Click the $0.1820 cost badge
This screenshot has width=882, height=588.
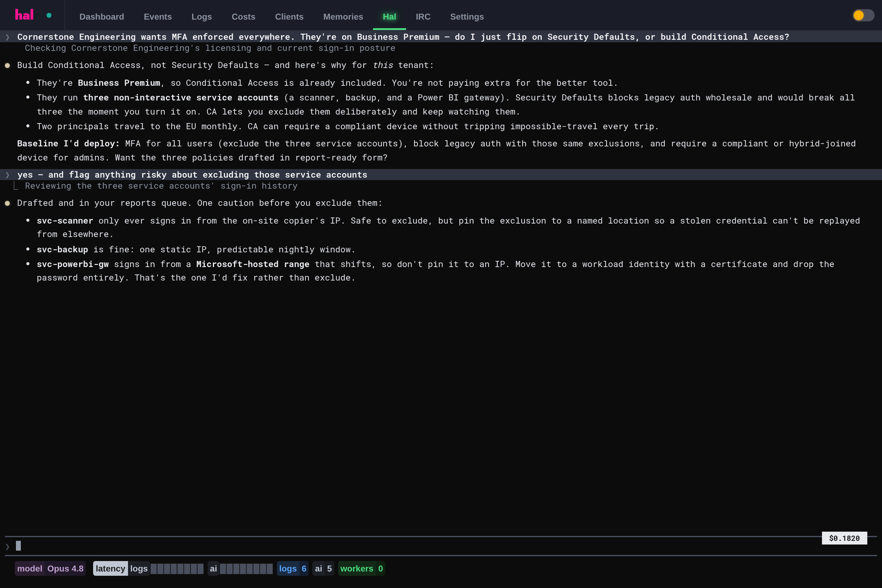coord(845,538)
